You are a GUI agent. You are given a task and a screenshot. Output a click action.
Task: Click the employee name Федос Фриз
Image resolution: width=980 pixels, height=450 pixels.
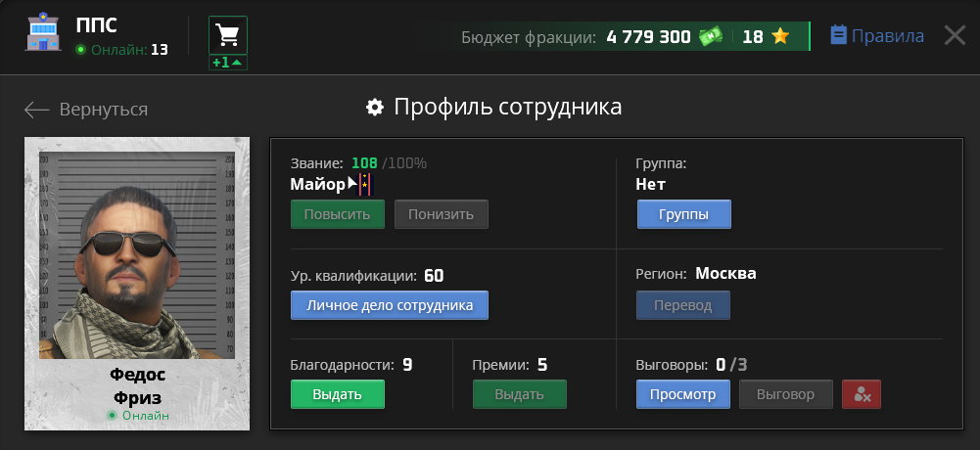[137, 386]
